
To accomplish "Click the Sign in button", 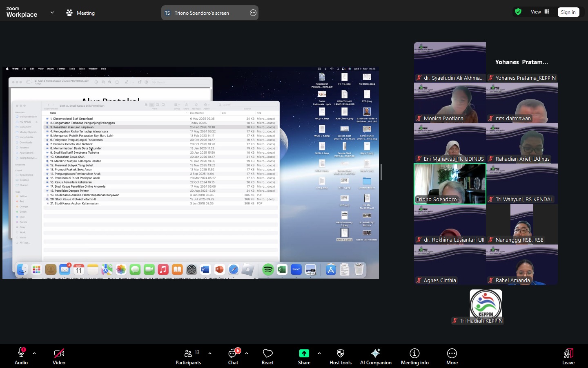I will point(568,12).
